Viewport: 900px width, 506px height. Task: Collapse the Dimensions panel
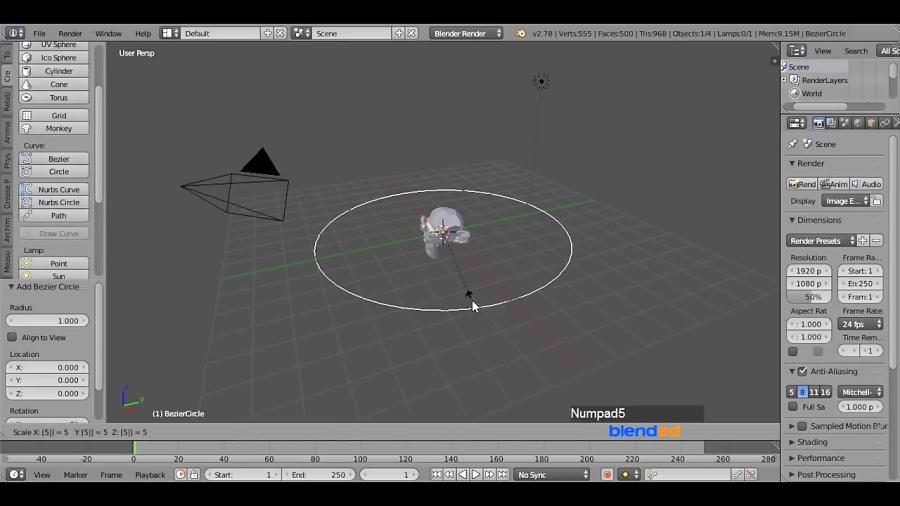point(792,220)
